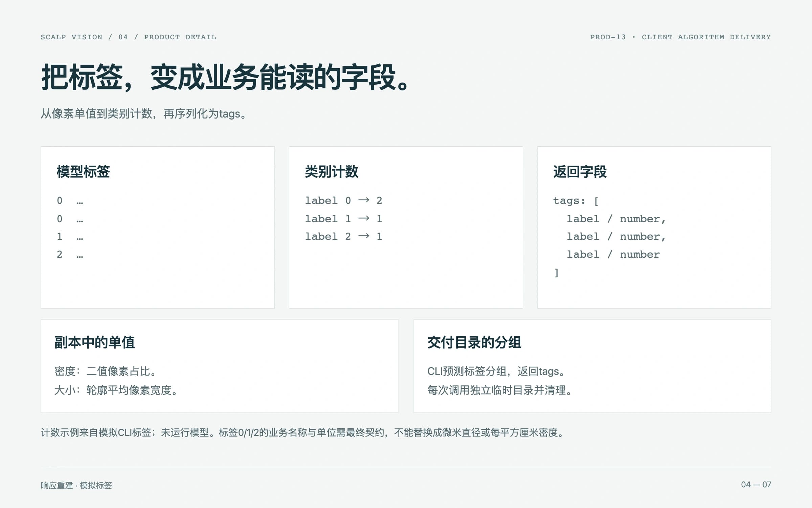Click the footer text '响应重建 · 模拟标签'

point(76,485)
